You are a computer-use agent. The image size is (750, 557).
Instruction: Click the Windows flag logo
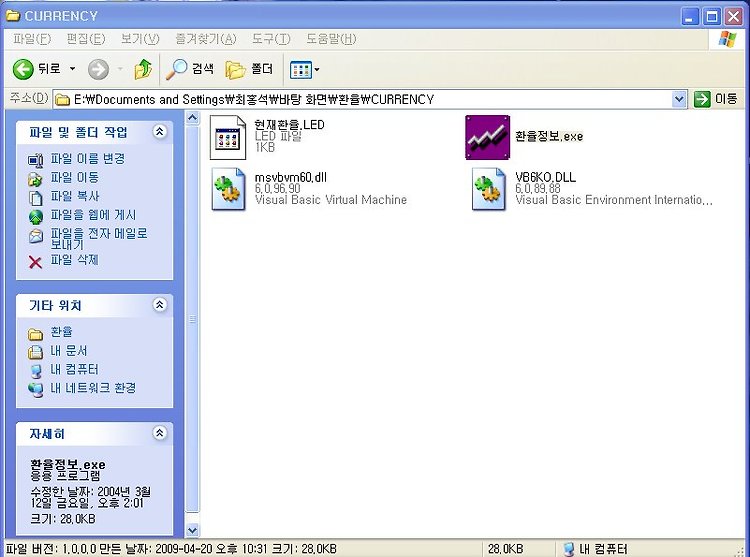pos(728,39)
